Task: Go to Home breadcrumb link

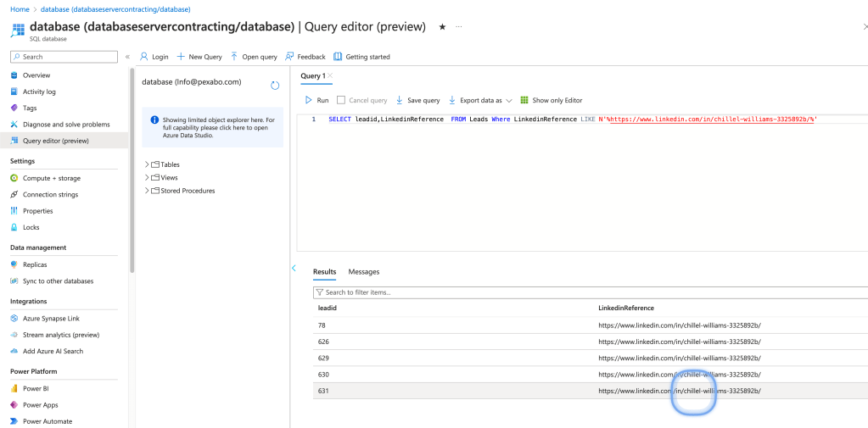Action: point(20,9)
